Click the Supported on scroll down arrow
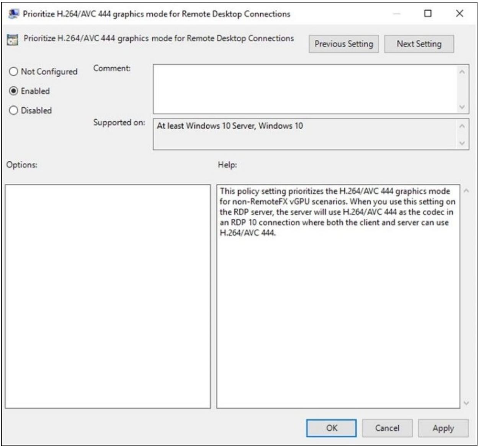Screen dimensions: 479x448 [463, 143]
